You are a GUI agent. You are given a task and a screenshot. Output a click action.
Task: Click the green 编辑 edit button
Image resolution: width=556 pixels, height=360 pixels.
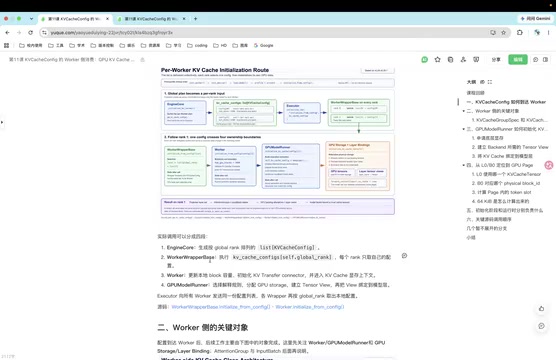pos(518,60)
